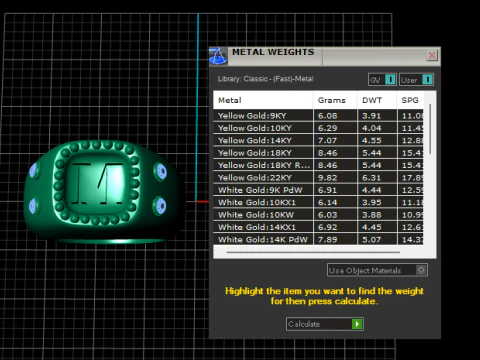Click the green arrow on Calculate
The width and height of the screenshot is (480, 360).
coord(357,324)
